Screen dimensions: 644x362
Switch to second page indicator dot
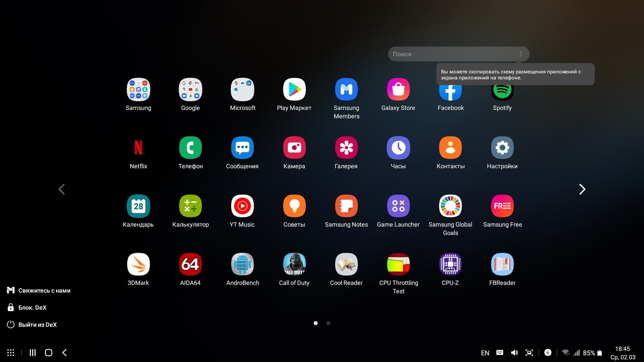click(x=328, y=323)
